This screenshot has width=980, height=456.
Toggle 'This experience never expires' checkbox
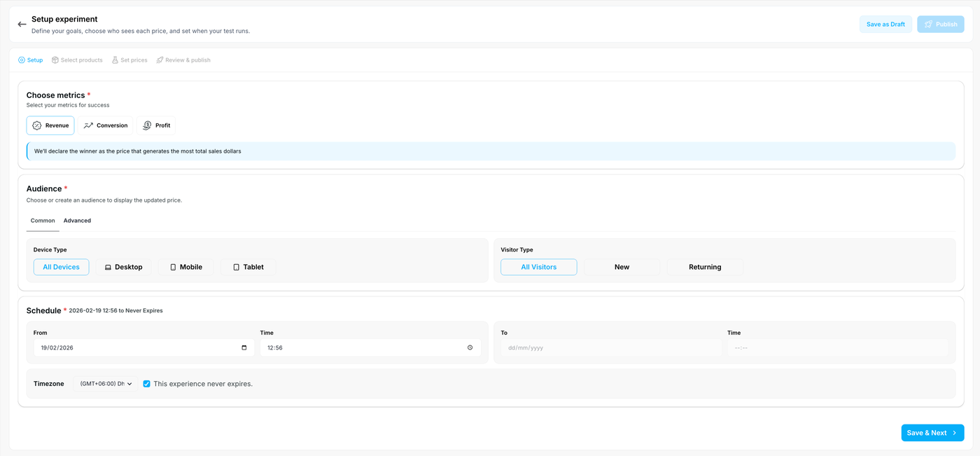[146, 384]
